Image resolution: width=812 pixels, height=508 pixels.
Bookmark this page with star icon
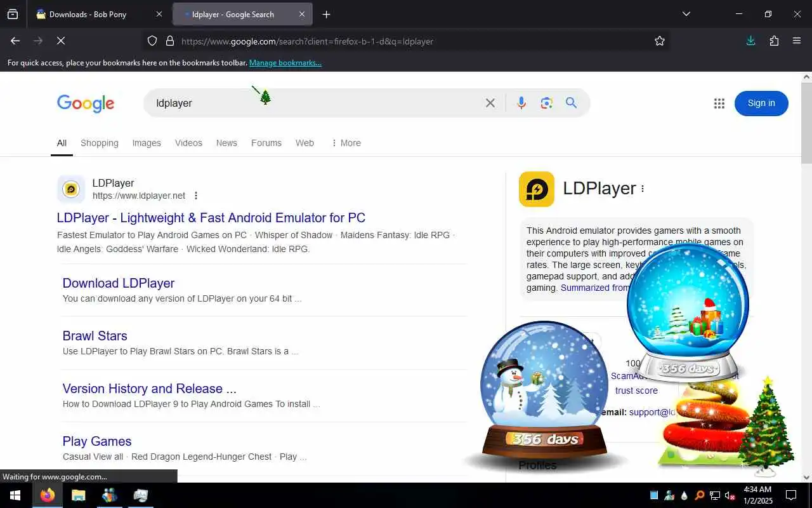[x=660, y=41]
